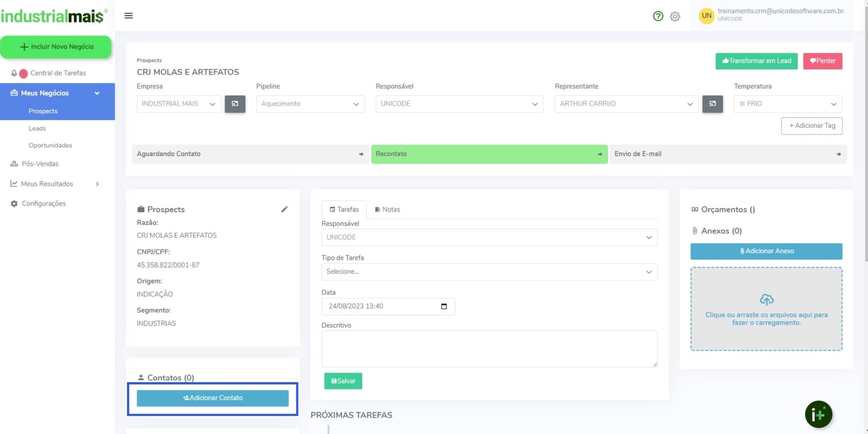
Task: Open the hamburger menu icon
Action: coord(129,16)
